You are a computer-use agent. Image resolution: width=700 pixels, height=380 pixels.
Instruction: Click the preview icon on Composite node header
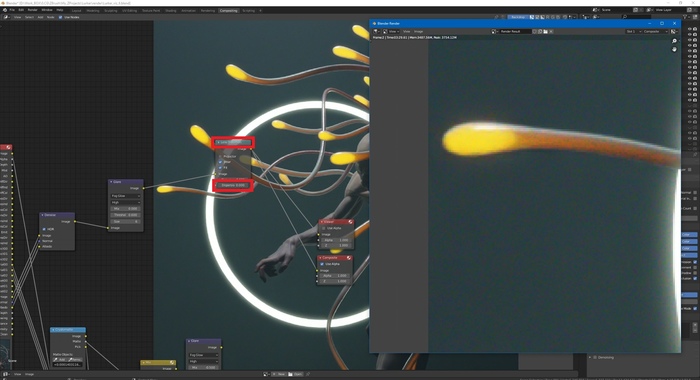(349, 258)
